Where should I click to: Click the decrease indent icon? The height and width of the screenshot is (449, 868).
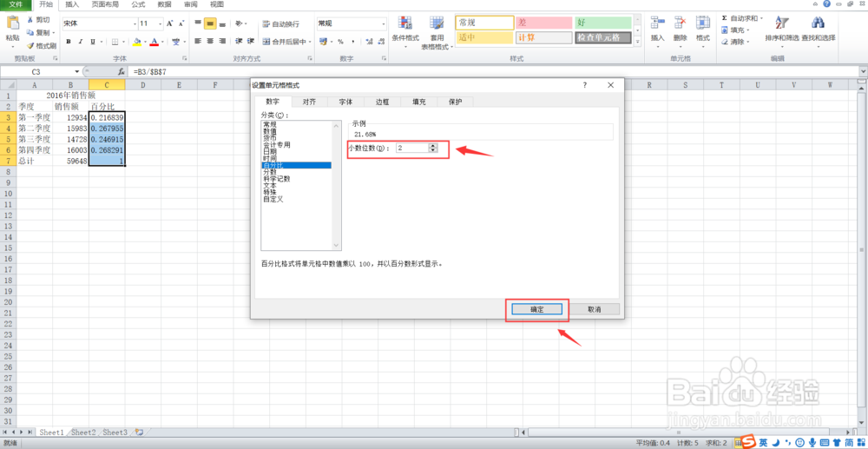tap(240, 42)
